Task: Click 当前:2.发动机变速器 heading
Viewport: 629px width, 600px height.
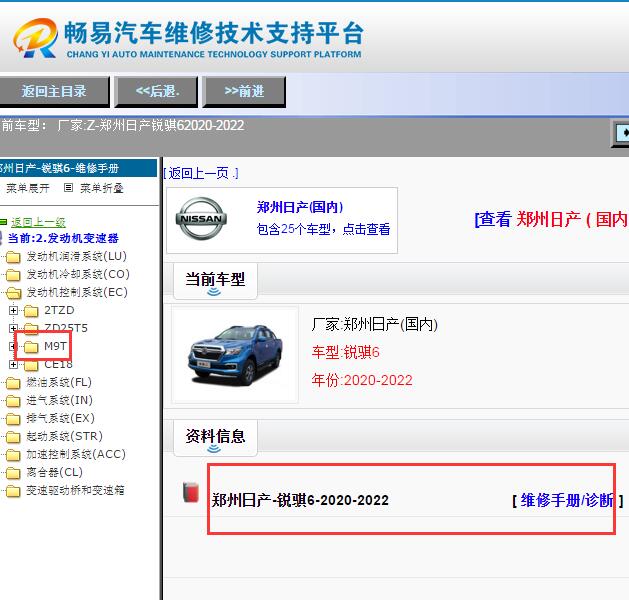Action: 63,238
